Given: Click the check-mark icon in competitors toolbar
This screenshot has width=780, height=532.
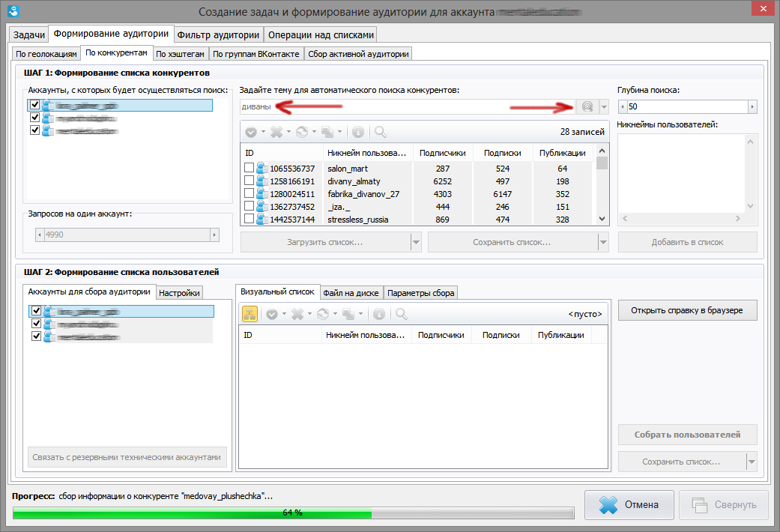Looking at the screenshot, I should 251,132.
